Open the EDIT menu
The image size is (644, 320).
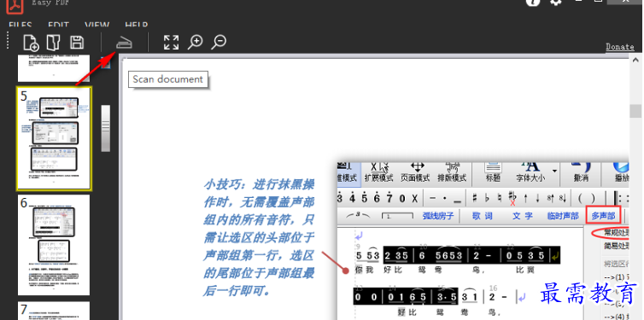[58, 25]
